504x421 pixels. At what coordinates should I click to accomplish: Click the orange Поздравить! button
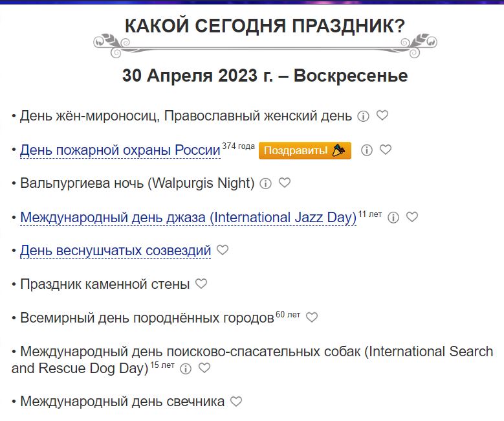click(305, 150)
